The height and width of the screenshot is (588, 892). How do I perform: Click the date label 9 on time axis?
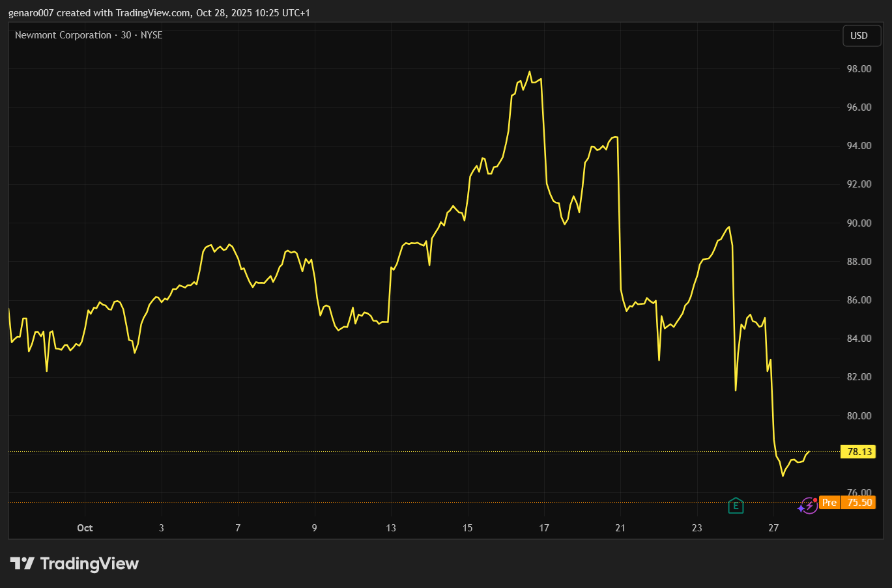(314, 527)
